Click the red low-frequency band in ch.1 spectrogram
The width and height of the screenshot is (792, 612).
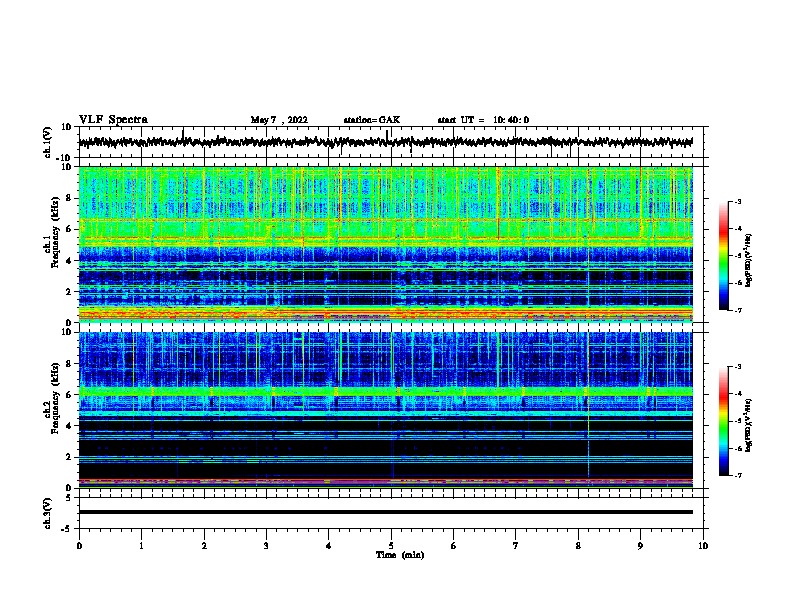385,314
